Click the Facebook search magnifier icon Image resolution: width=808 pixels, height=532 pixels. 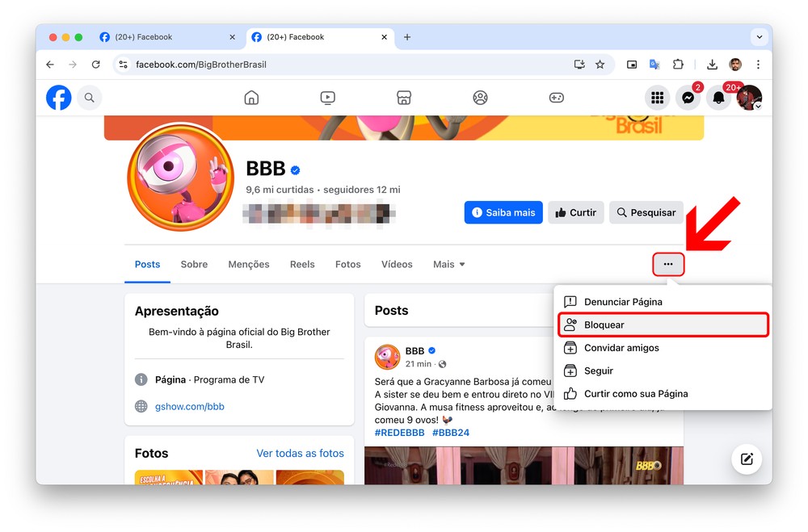[x=89, y=98]
